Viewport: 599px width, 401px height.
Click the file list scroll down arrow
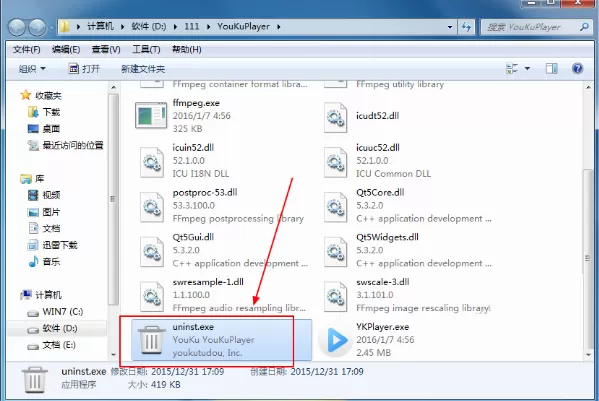tap(588, 355)
